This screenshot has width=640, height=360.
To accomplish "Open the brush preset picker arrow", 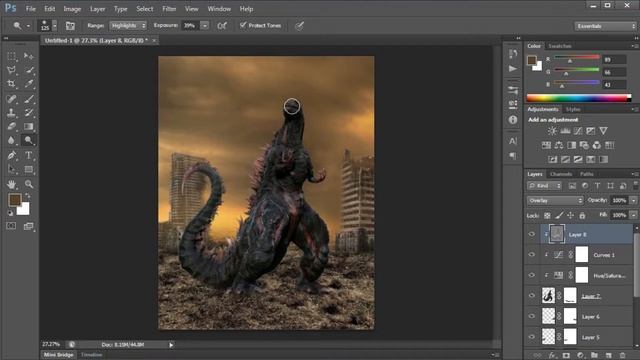I will (x=55, y=26).
